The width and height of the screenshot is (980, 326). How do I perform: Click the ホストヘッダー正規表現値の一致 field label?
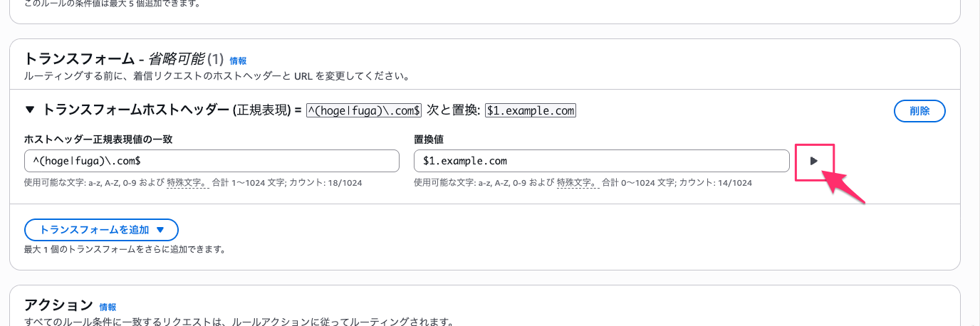point(98,140)
